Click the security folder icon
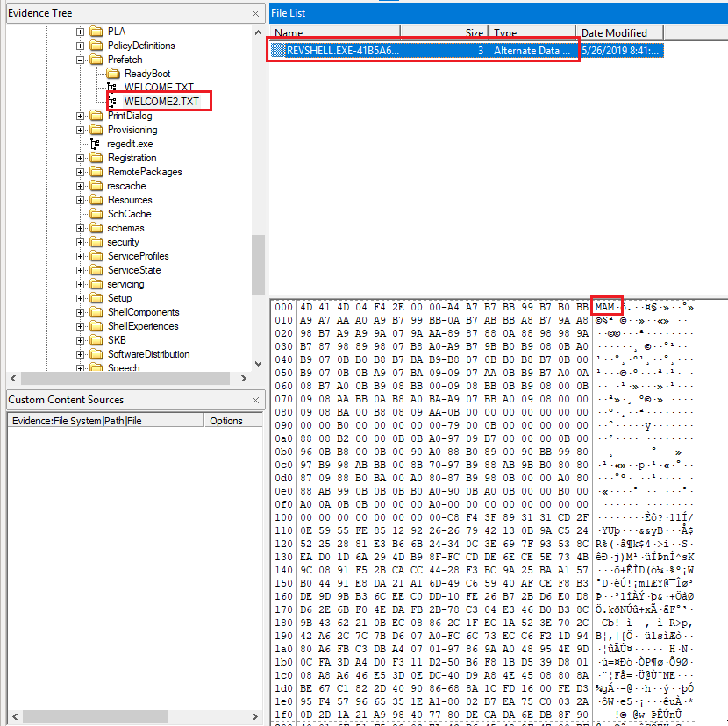The height and width of the screenshot is (726, 728). [96, 242]
